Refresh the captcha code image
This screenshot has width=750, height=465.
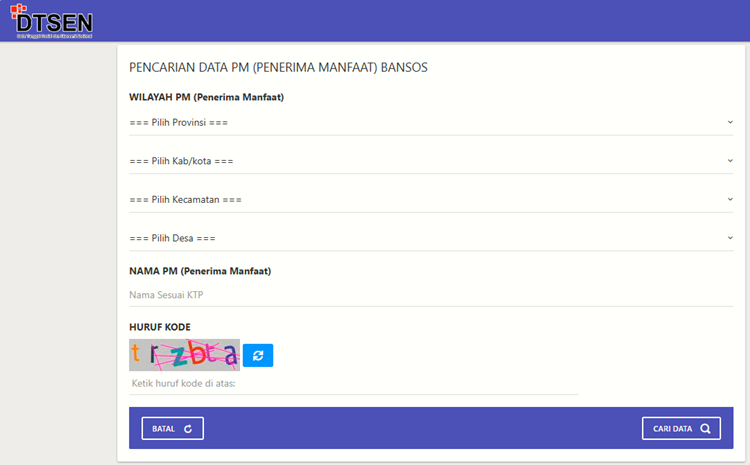[x=258, y=355]
